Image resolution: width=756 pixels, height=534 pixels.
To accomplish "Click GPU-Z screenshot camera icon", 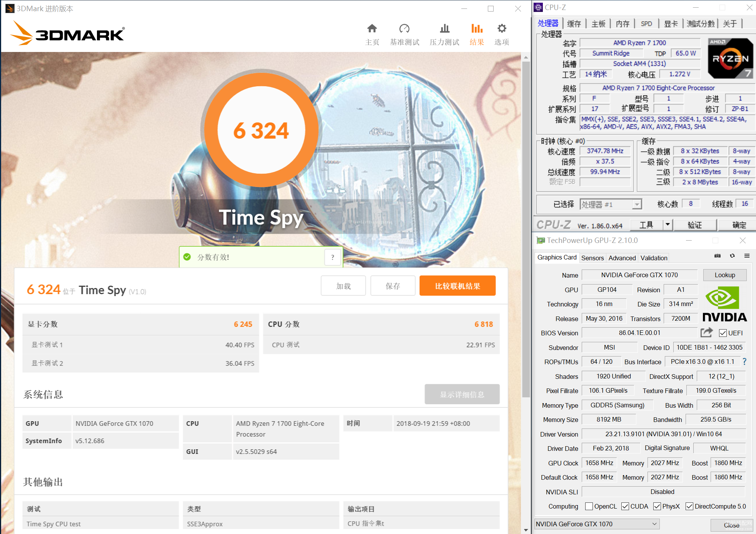I will tap(718, 256).
